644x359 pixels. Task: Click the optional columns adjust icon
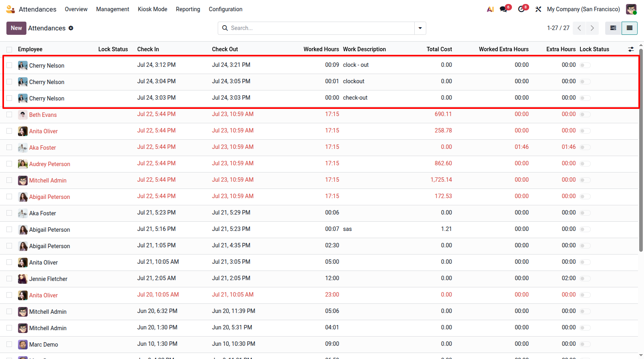pyautogui.click(x=631, y=49)
